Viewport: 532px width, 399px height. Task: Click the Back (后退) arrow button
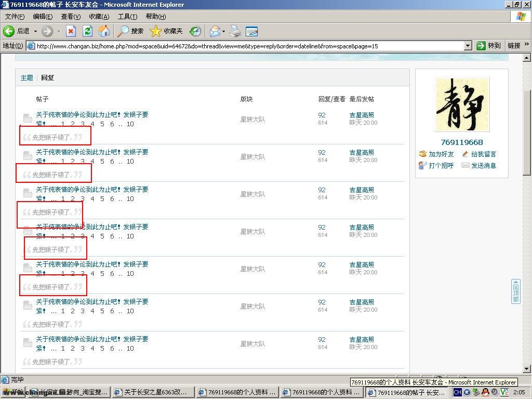(x=16, y=31)
